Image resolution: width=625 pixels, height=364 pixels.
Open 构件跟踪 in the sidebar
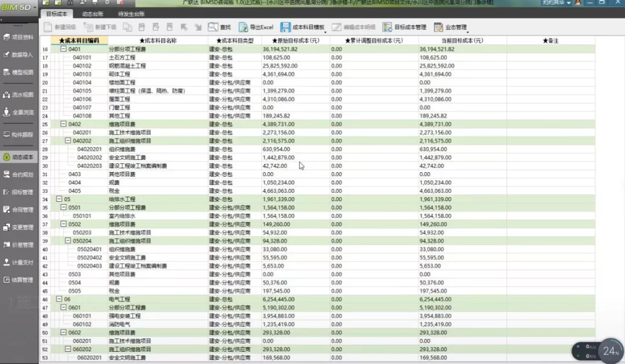coord(19,134)
